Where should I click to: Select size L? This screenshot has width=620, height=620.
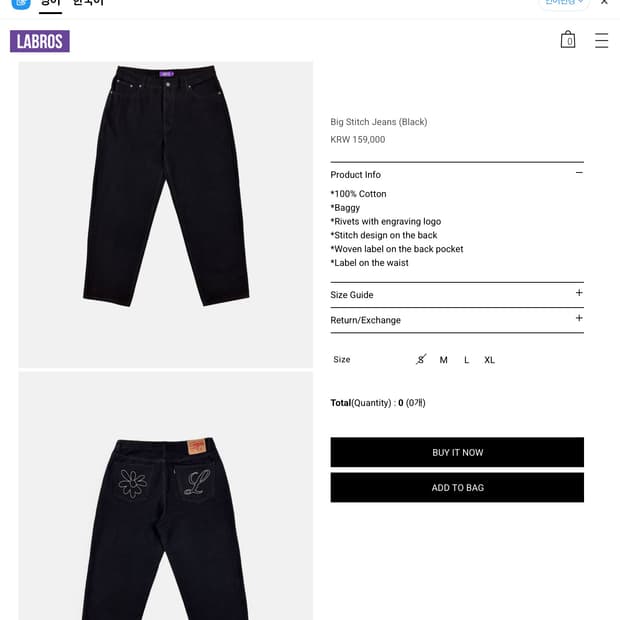pos(467,360)
